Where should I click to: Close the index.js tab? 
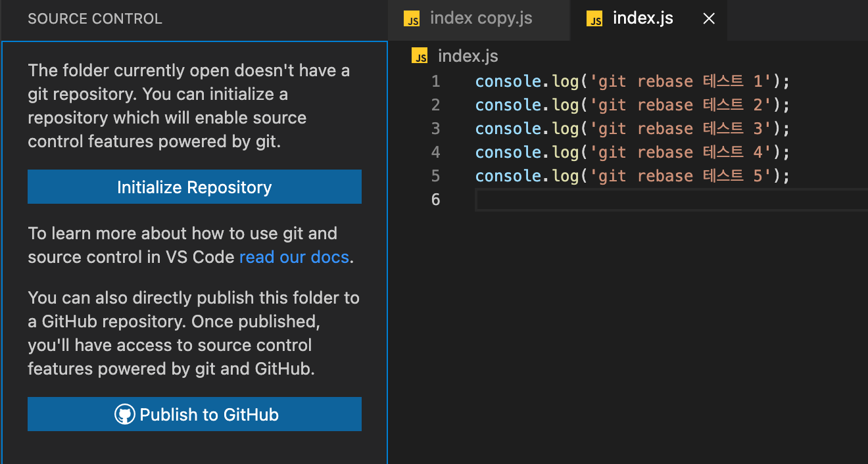coord(709,19)
